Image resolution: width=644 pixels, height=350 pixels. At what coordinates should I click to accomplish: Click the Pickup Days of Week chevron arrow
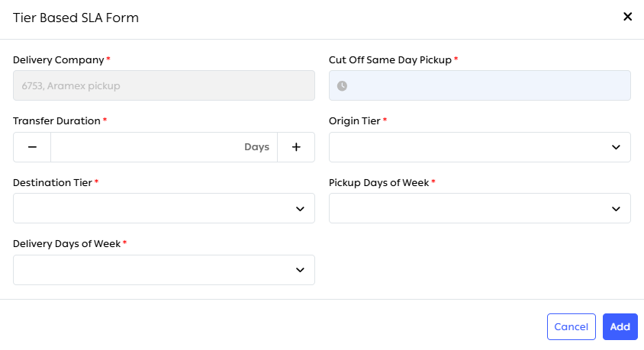pos(616,209)
